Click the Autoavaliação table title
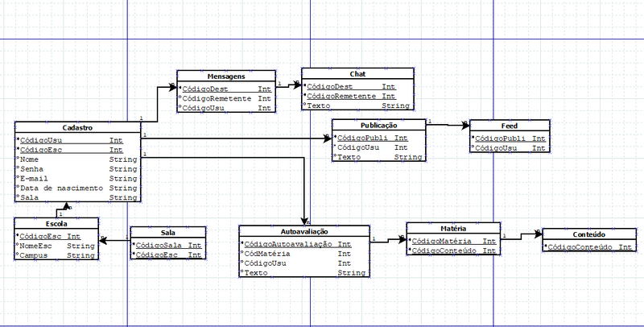Screen dimensions: 644x327 (x=303, y=231)
